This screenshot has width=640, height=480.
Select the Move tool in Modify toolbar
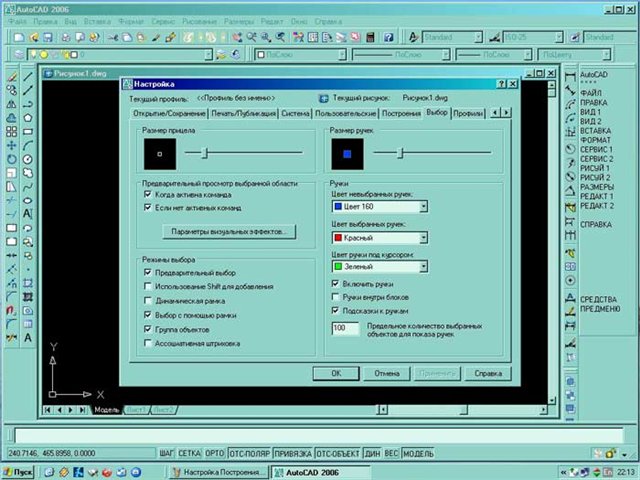[x=10, y=145]
